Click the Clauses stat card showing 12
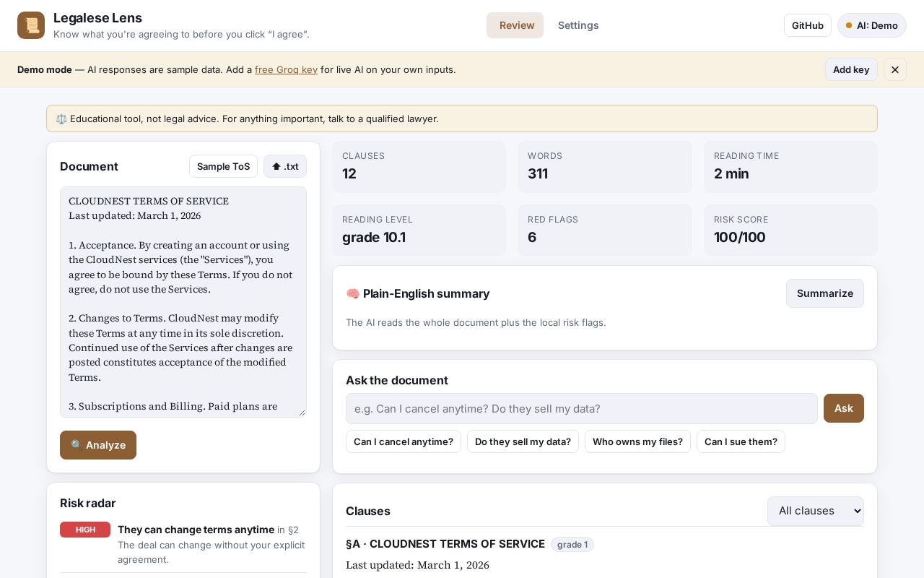Image resolution: width=924 pixels, height=578 pixels. (x=419, y=167)
